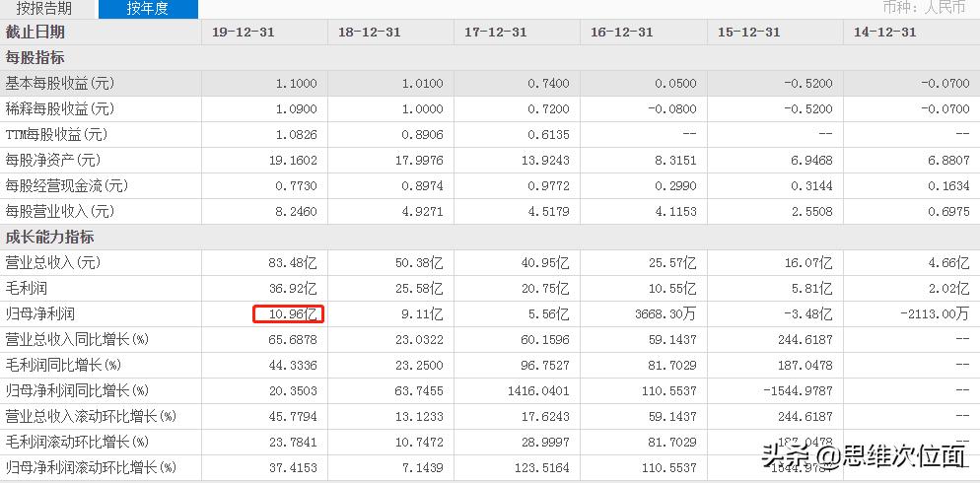
Task: Select the 毛利润 row label
Action: pos(27,288)
